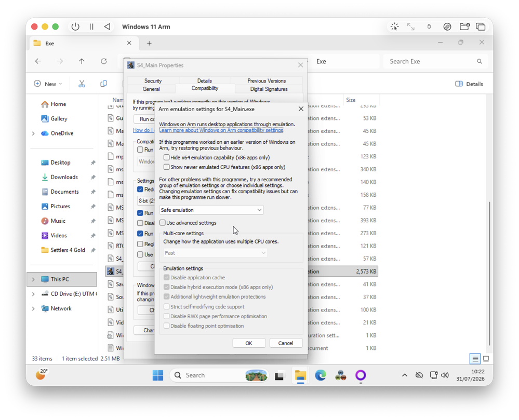The height and width of the screenshot is (420, 519).
Task: Check Disable floating point optimisation
Action: 166,326
